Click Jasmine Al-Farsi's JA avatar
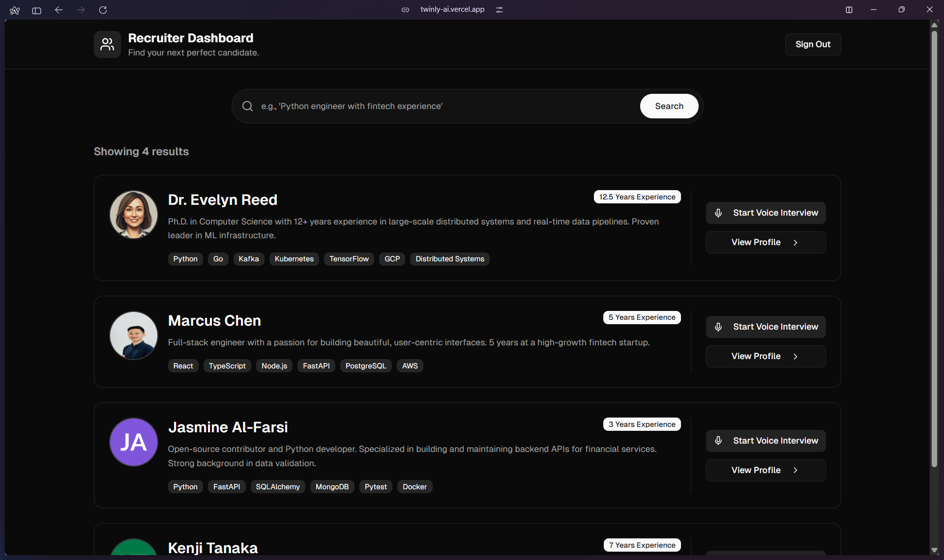This screenshot has width=944, height=560. pos(134,442)
